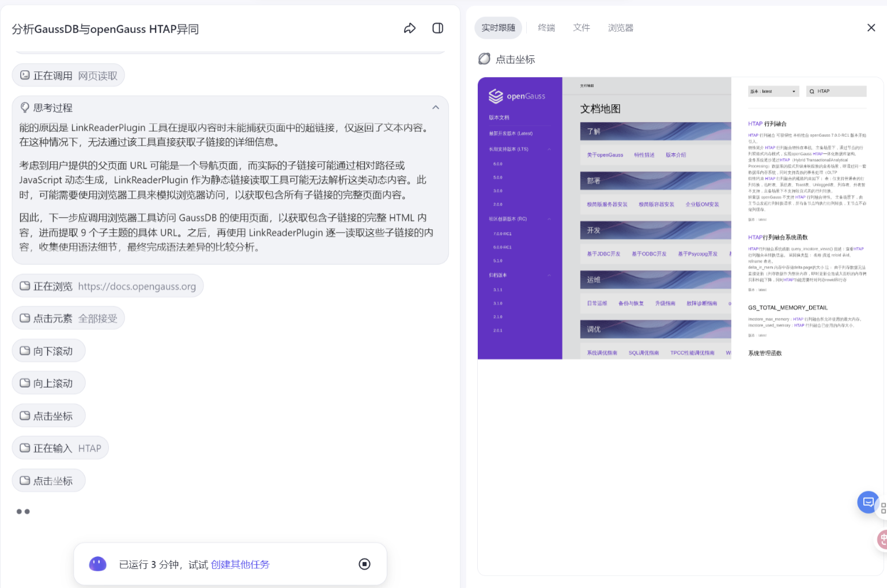Collapse the 归档版本 group

(x=549, y=275)
